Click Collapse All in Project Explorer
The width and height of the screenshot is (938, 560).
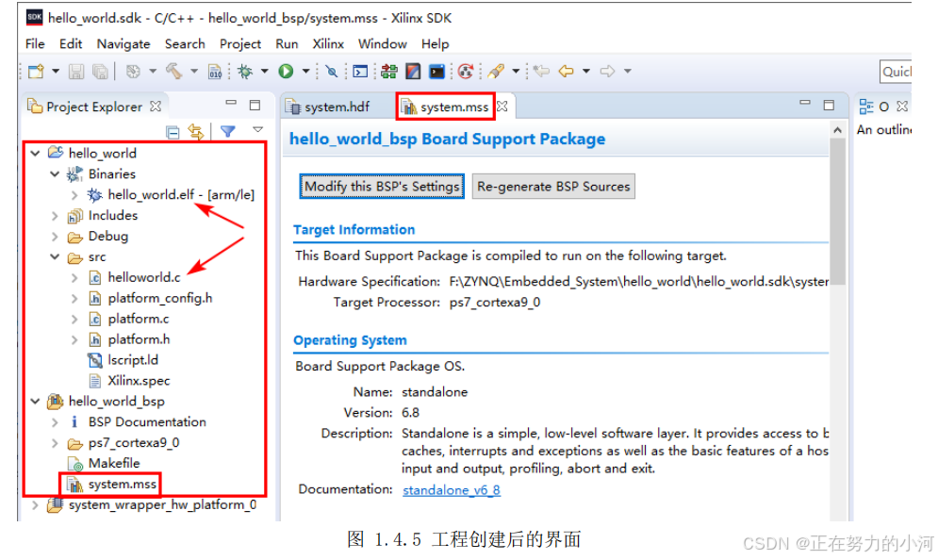(173, 132)
